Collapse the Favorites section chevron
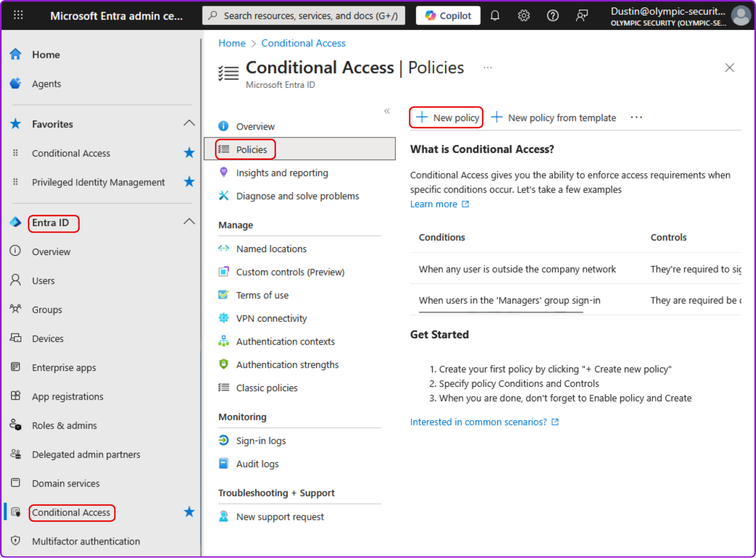The height and width of the screenshot is (558, 756). pyautogui.click(x=189, y=123)
